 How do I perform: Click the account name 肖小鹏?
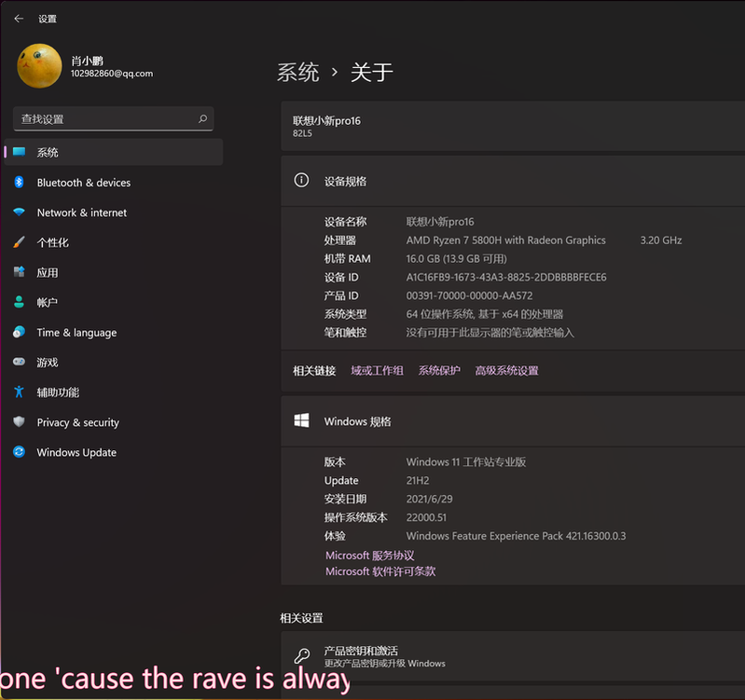coord(87,61)
